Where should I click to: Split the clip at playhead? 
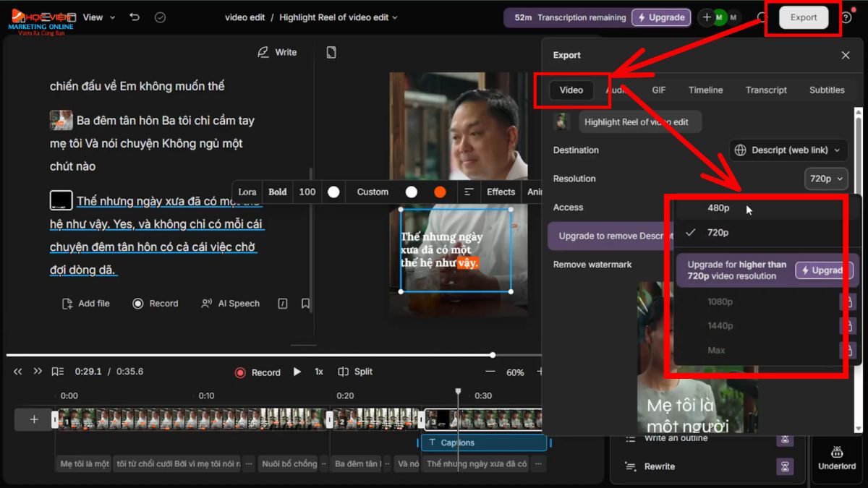355,372
